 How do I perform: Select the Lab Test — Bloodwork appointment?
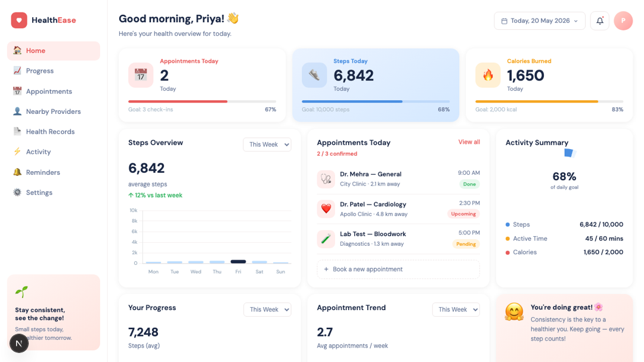click(398, 239)
